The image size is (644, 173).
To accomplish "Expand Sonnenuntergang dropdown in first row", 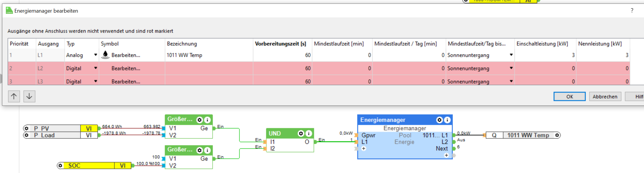I will (511, 55).
